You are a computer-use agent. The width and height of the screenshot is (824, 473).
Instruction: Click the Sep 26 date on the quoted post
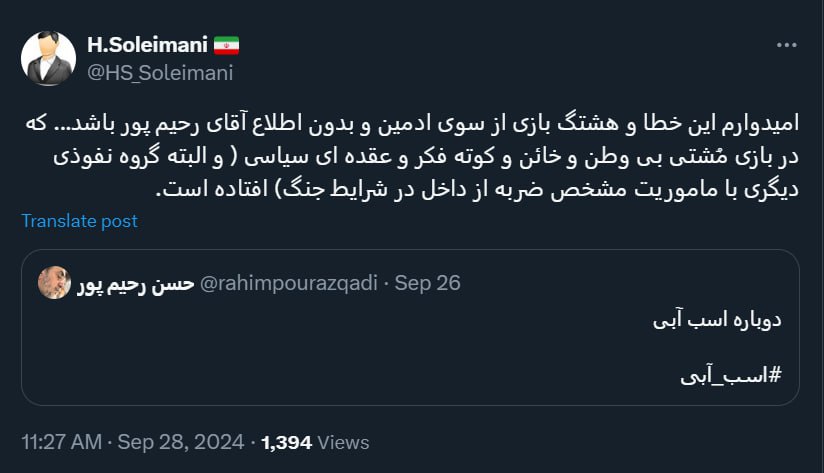click(428, 283)
